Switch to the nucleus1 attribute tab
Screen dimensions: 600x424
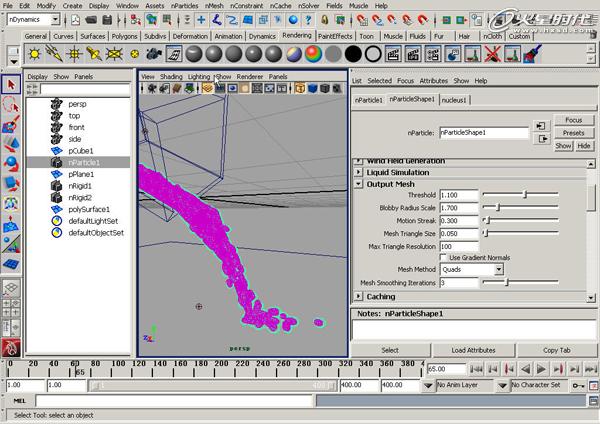pyautogui.click(x=454, y=100)
